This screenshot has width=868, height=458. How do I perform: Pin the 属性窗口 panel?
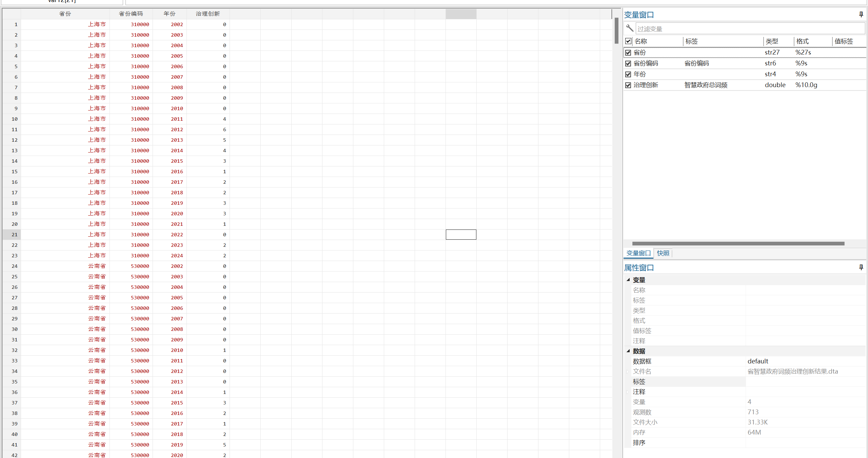click(861, 267)
